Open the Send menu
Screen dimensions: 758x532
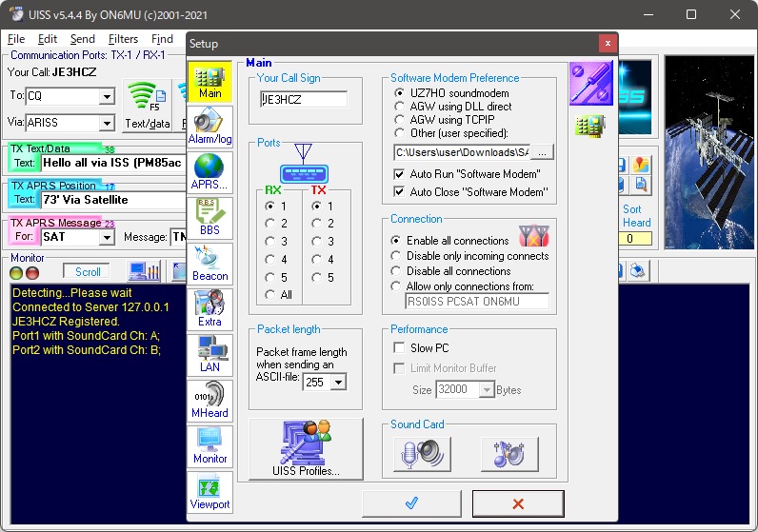pos(83,39)
